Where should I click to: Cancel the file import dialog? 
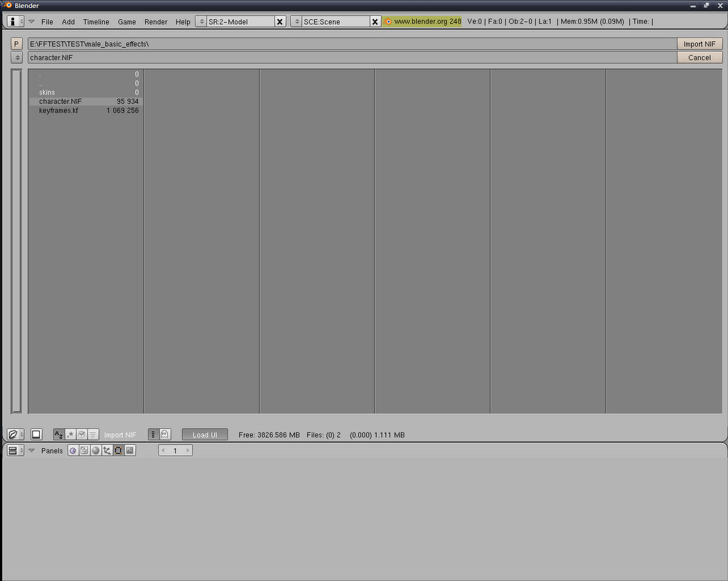pos(699,58)
